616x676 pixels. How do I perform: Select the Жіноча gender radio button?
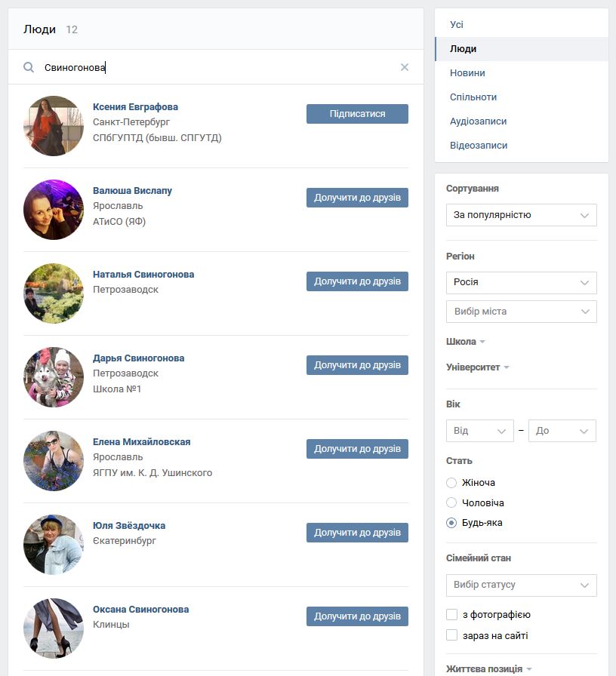tap(451, 483)
